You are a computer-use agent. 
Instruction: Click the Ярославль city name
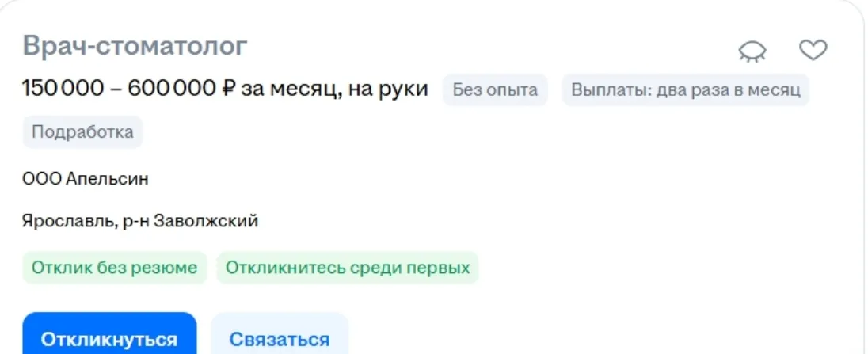[61, 221]
